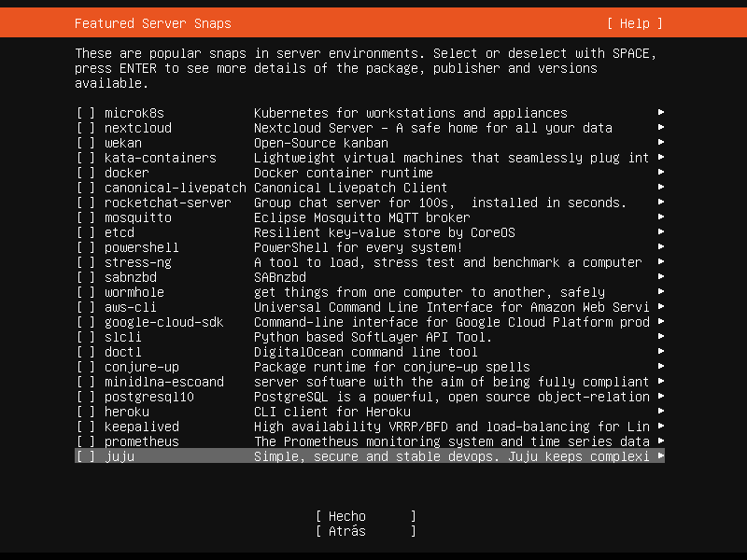Open microk8s details via its right arrow

[x=661, y=112]
